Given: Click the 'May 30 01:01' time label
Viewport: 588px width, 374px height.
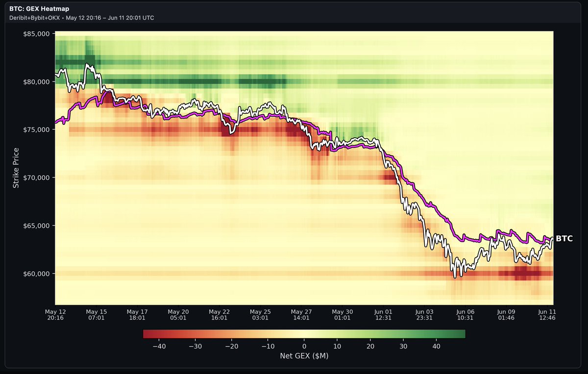Looking at the screenshot, I should 342,314.
